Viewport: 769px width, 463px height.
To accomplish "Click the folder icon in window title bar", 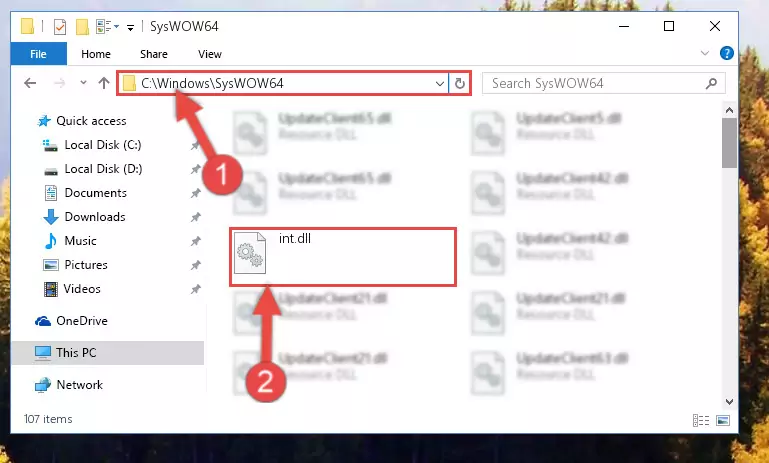I will coord(27,26).
